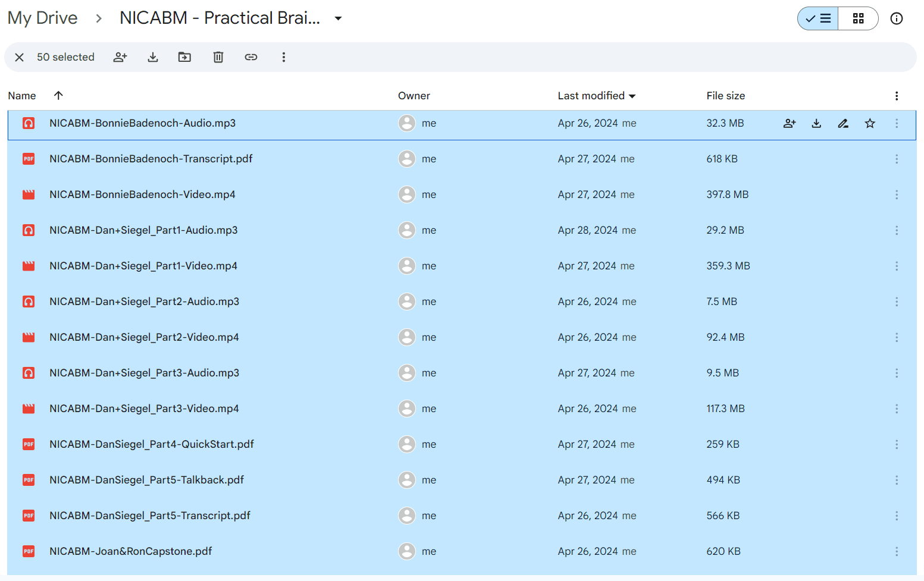Select NICABM-BonnieBadenoch-Transcript.pdf file name

151,159
